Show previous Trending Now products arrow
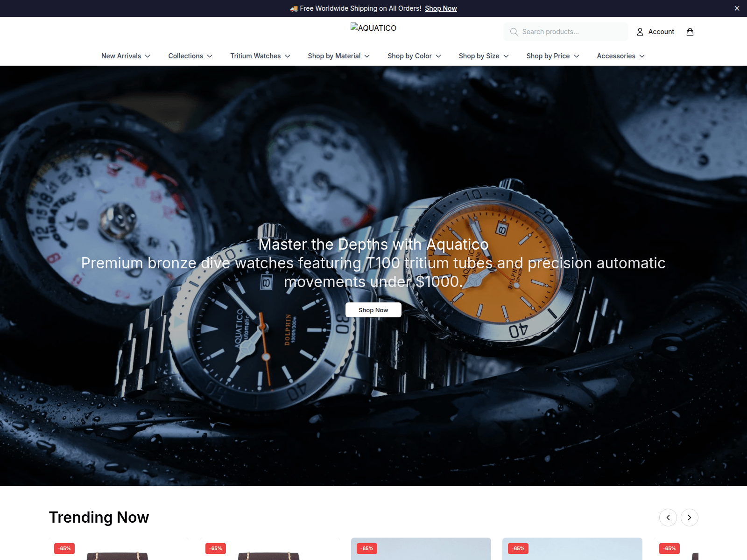Image resolution: width=747 pixels, height=560 pixels. click(668, 518)
